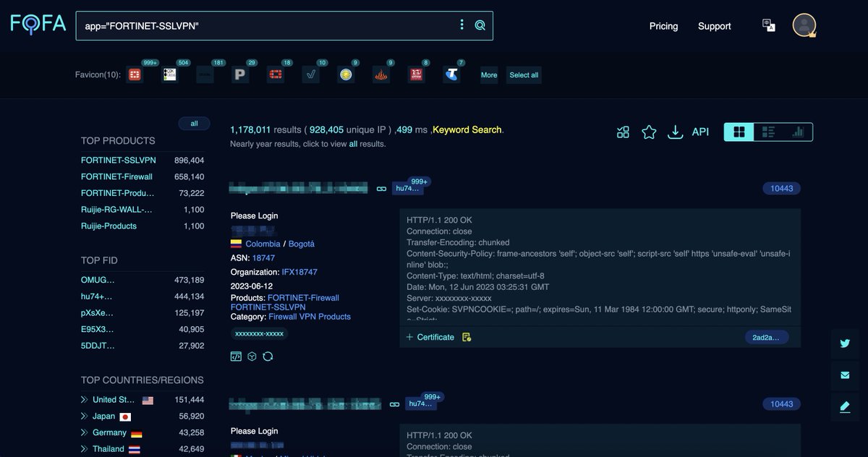Click the download results icon

pos(675,132)
